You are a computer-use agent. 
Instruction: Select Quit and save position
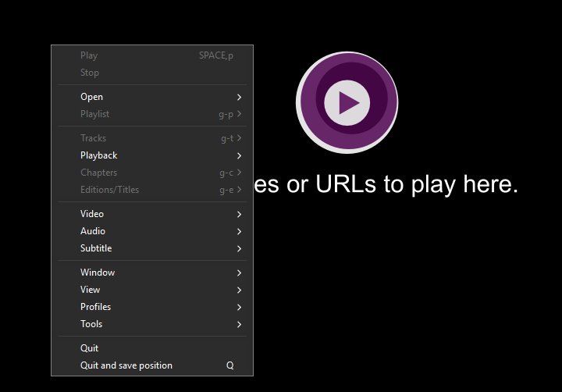[152, 365]
